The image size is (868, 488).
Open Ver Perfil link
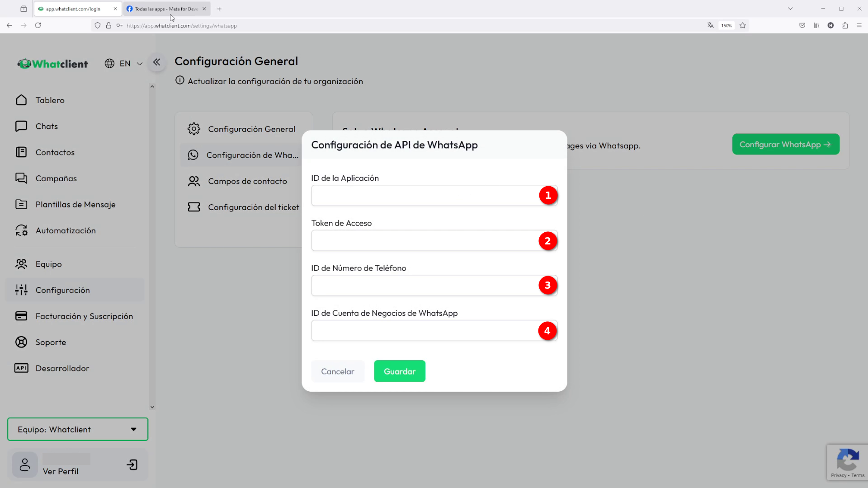click(x=61, y=471)
